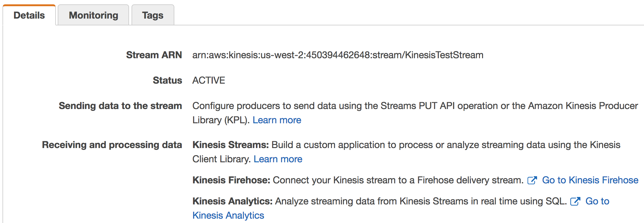This screenshot has height=223, width=644.
Task: Click external-link icon after the SQL sentence
Action: coord(575,201)
